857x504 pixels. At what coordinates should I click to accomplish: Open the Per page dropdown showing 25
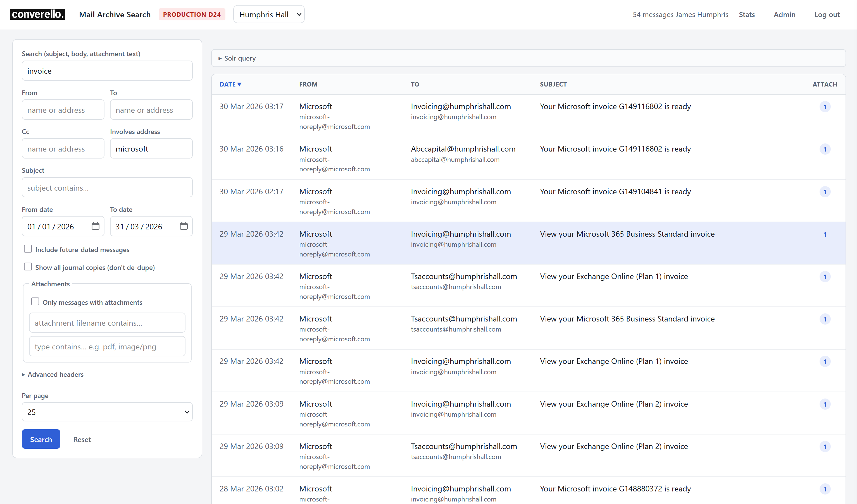click(x=107, y=412)
